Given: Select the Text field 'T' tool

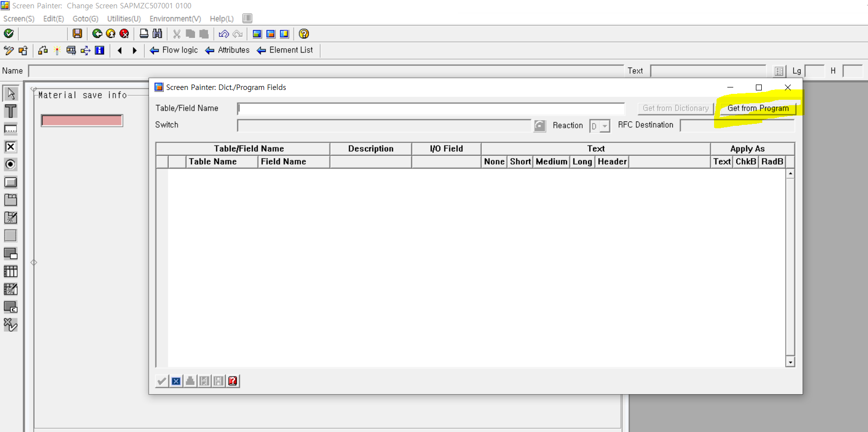Looking at the screenshot, I should pos(10,111).
